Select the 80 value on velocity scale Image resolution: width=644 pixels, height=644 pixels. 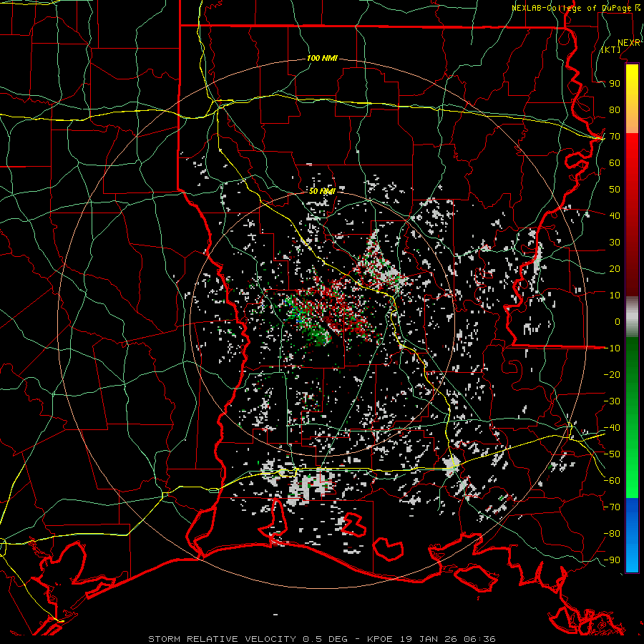[615, 109]
